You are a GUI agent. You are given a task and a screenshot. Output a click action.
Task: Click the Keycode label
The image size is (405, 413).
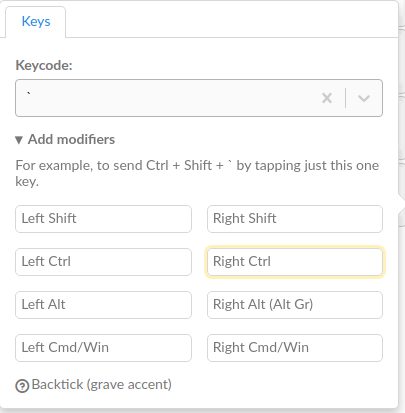click(x=44, y=65)
